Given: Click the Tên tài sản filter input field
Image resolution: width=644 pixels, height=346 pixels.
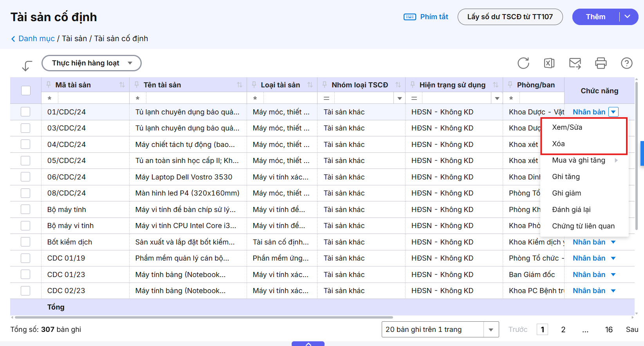Looking at the screenshot, I should [191, 98].
